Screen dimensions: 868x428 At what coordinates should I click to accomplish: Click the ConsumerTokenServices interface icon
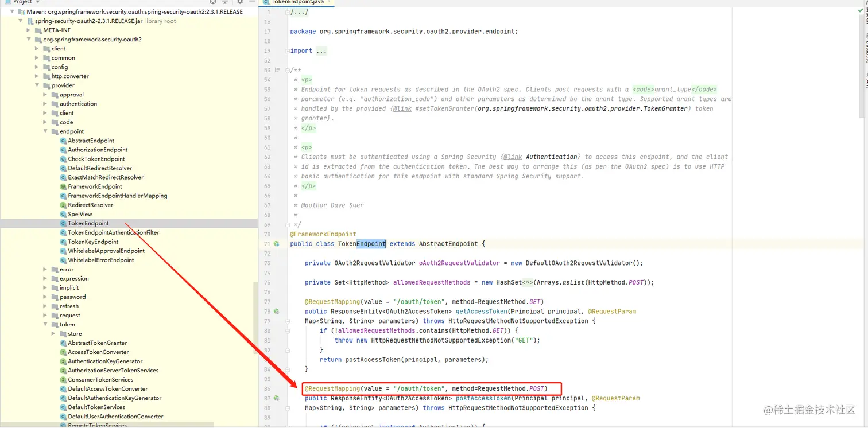point(63,380)
